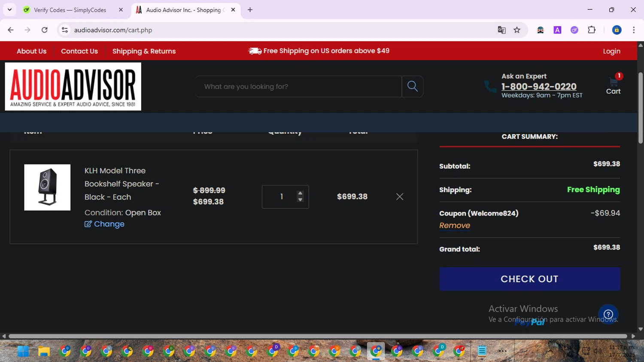The image size is (644, 362).
Task: Click the phone icon beside Ask an Expert
Action: [x=490, y=86]
